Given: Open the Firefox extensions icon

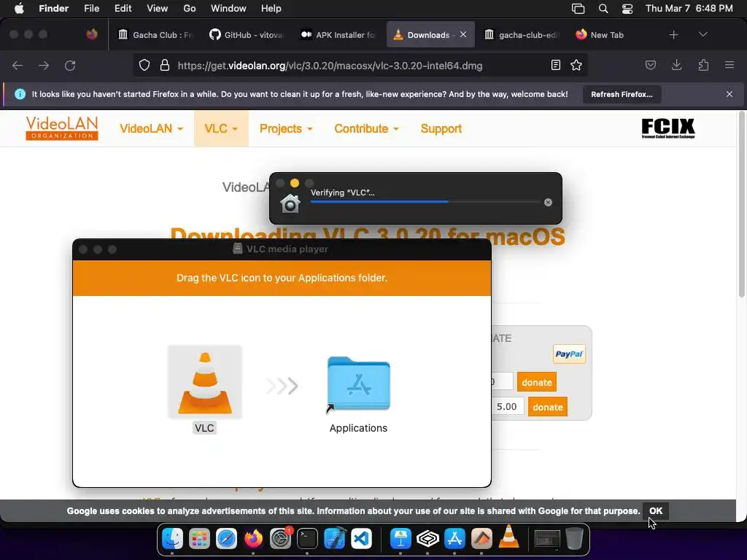Looking at the screenshot, I should 703,65.
